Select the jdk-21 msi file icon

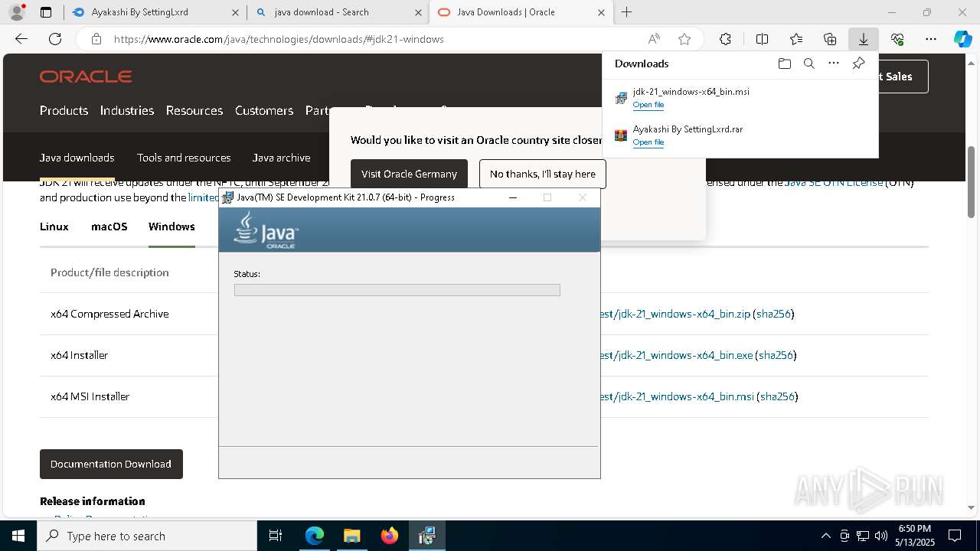pos(621,98)
